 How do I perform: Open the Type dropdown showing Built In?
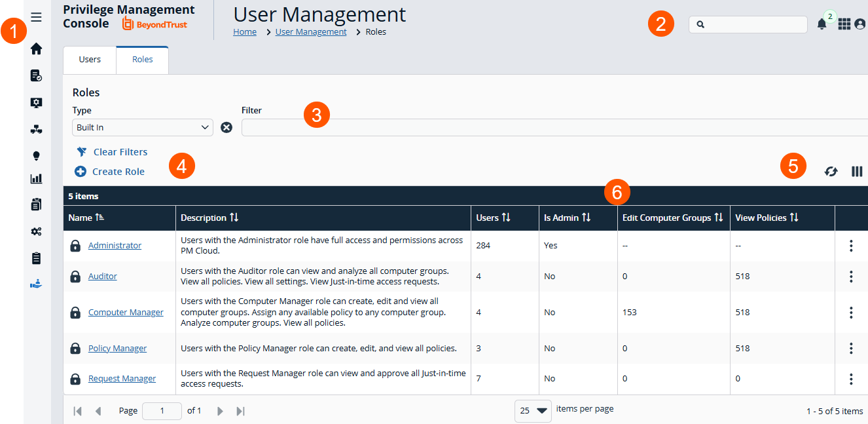[x=142, y=126]
